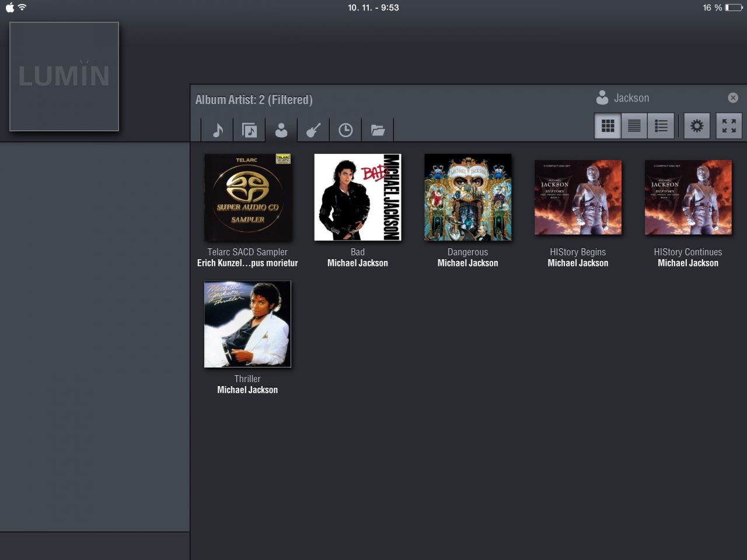The height and width of the screenshot is (560, 747).
Task: Open the HIStory Continues album cover
Action: point(688,197)
